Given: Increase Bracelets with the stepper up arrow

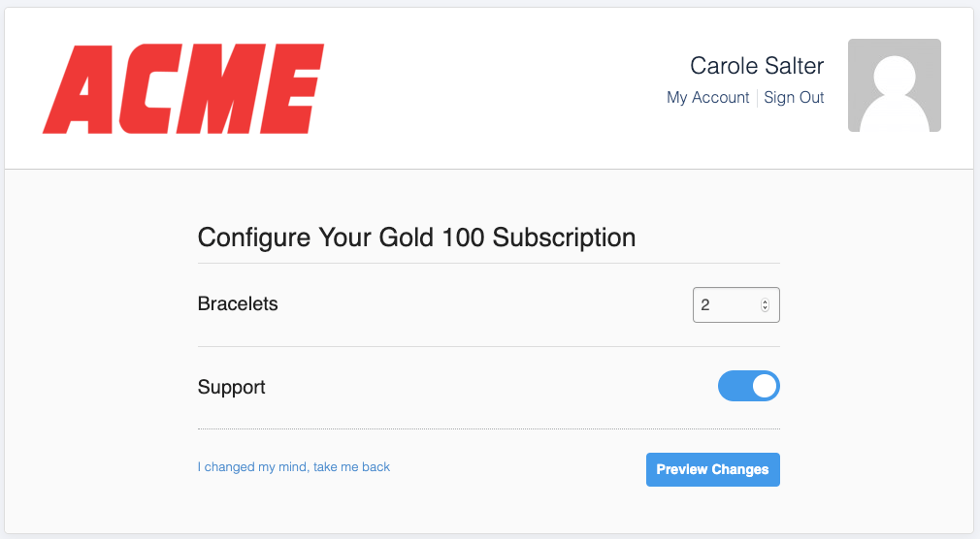Looking at the screenshot, I should tap(765, 301).
